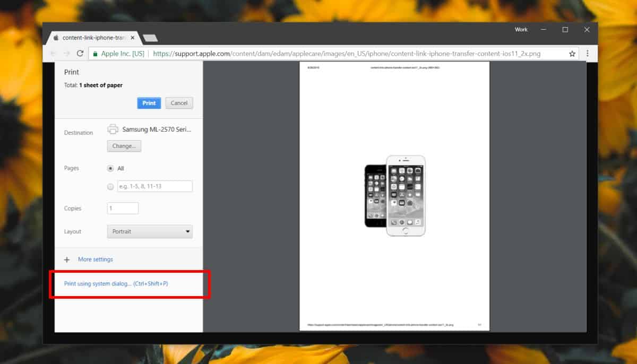Bookmark this page with the star icon

[572, 54]
